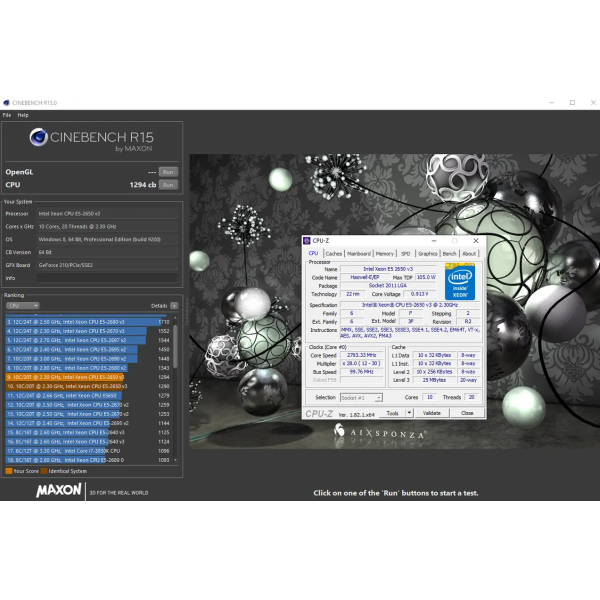600x600 pixels.
Task: Click the Cores x GHz field
Action: [x=107, y=227]
